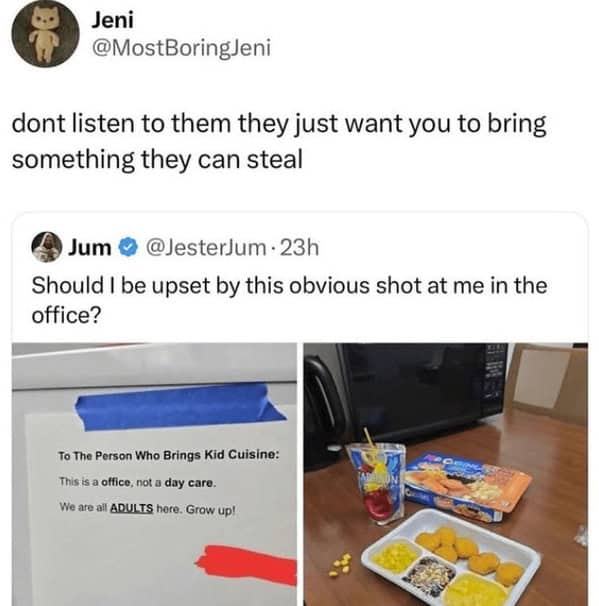Click the blue tape on the note photo
Viewport: 599px width, 606px height.
[x=179, y=407]
